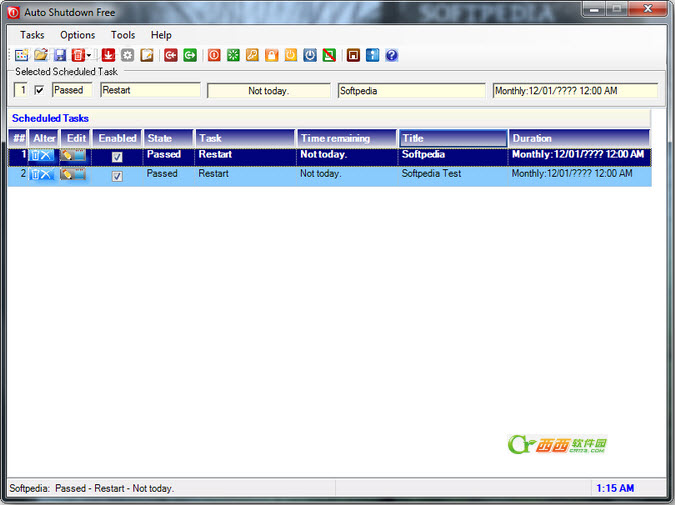
Task: Sort by the Duration column header
Action: click(x=579, y=138)
